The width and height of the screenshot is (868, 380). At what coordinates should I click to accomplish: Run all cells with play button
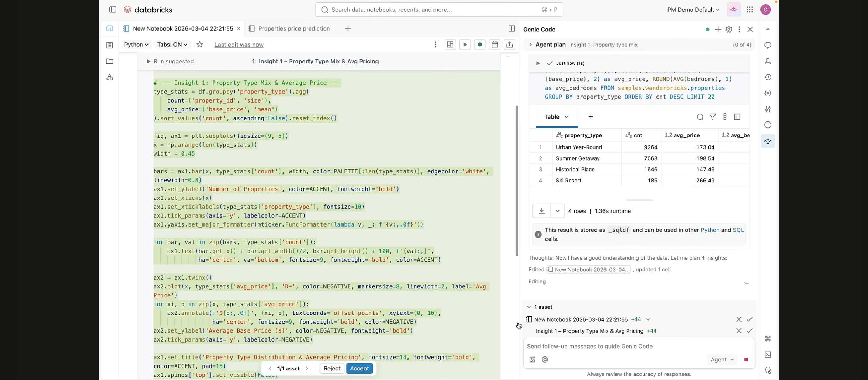pos(465,45)
